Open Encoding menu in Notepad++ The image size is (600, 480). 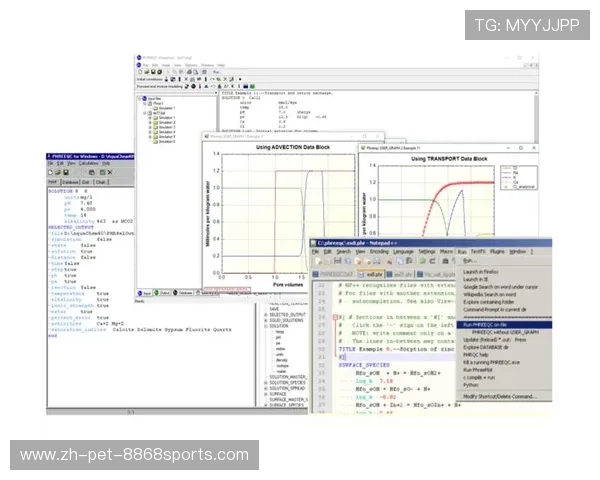(379, 251)
